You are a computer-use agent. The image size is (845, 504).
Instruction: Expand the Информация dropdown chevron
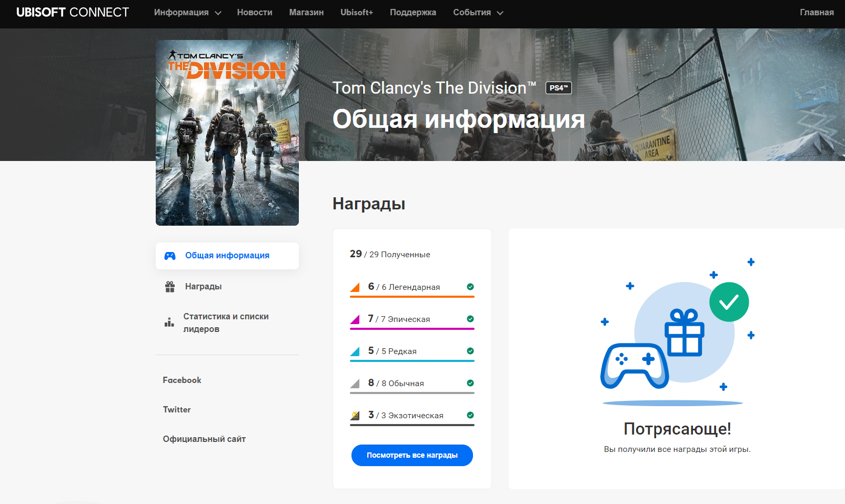tap(218, 13)
